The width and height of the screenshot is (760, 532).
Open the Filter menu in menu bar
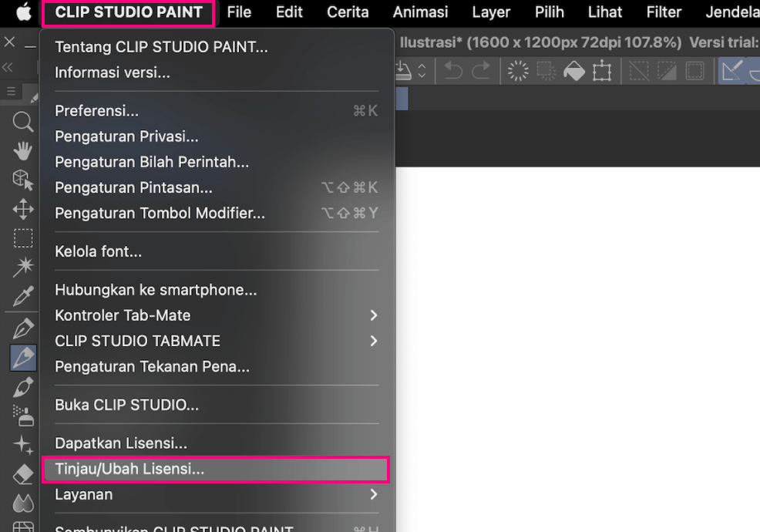(x=664, y=12)
